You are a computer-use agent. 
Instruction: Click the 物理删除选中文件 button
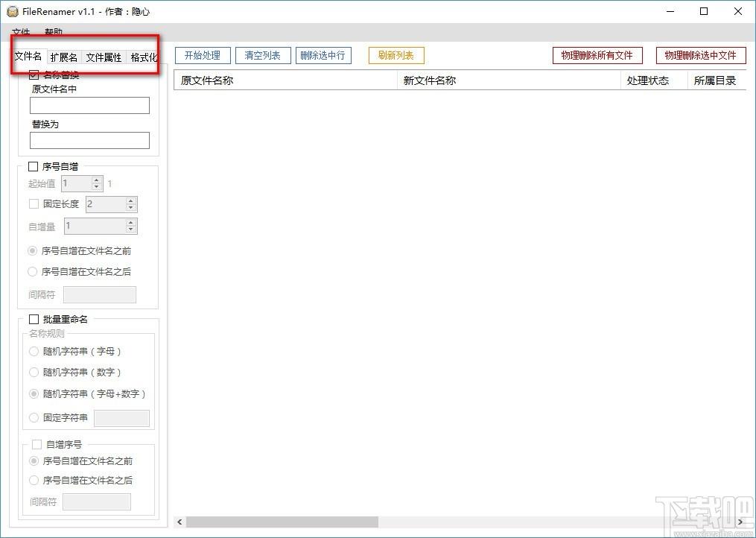(700, 55)
